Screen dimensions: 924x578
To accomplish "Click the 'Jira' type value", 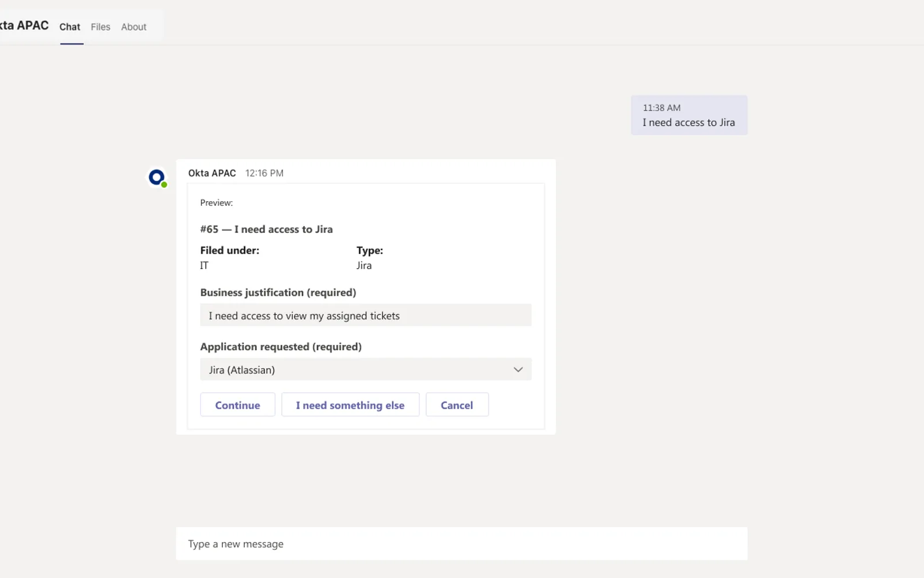I will [364, 265].
